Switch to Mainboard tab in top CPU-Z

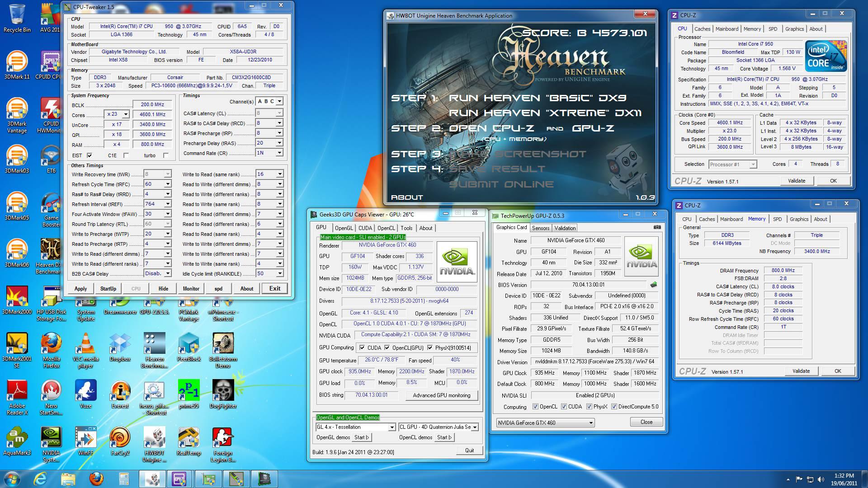[x=726, y=29]
